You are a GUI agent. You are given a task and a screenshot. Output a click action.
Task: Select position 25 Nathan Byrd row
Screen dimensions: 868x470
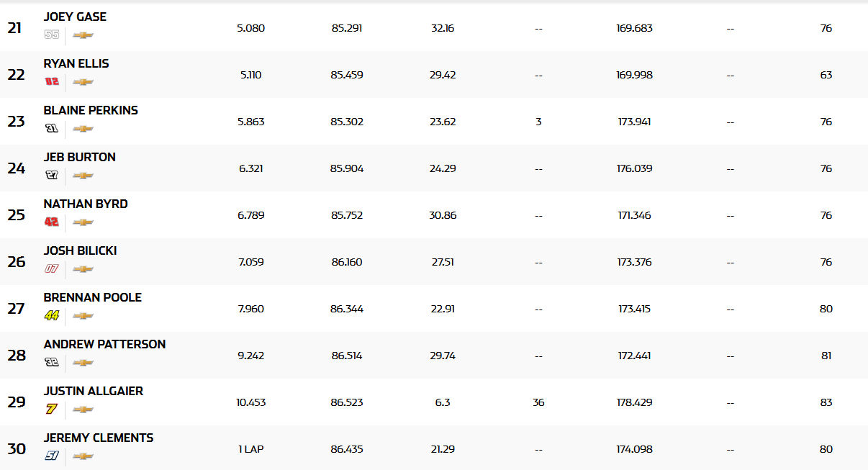tap(434, 214)
